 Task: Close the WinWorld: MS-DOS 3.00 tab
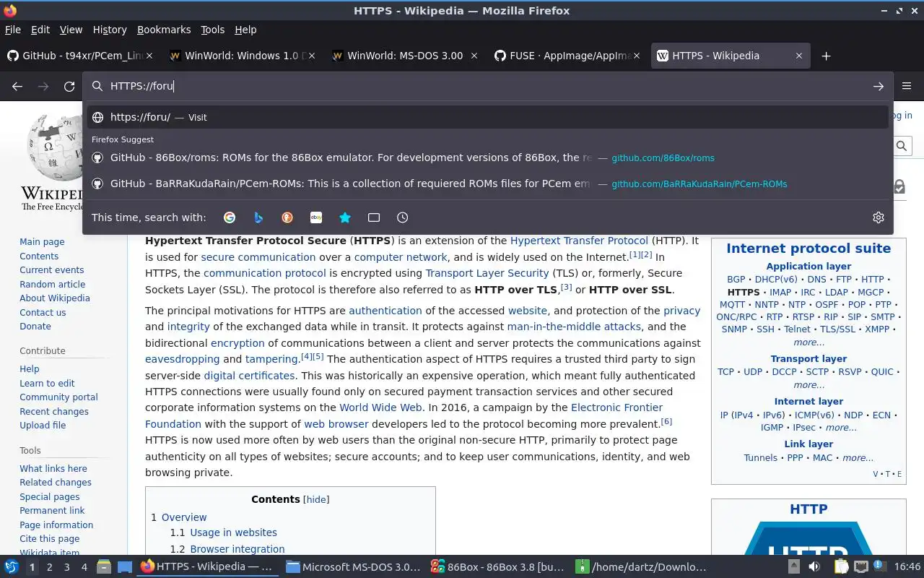tap(474, 56)
